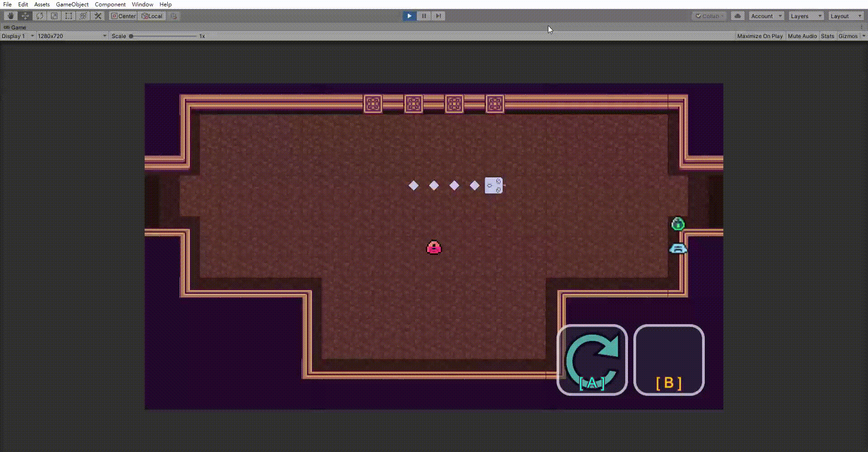
Task: Click the cyan helmet item
Action: click(678, 249)
